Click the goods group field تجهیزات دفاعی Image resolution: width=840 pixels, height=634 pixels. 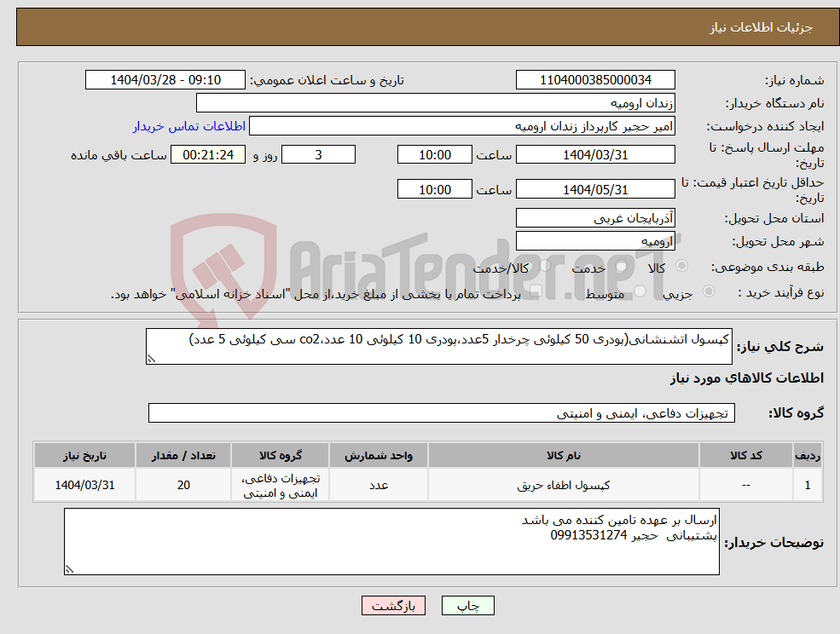(x=442, y=412)
